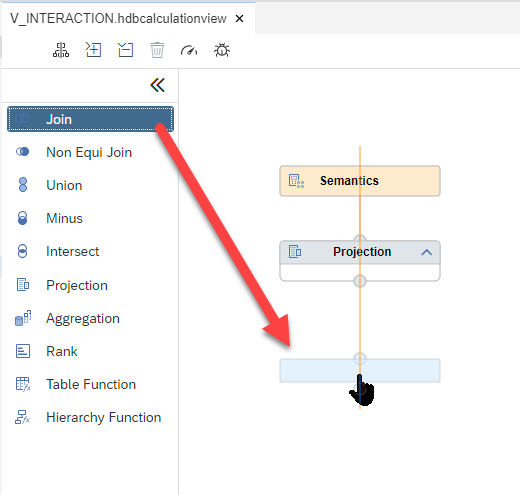The height and width of the screenshot is (495, 520).
Task: Close the V_INTERACTION.hdbcalculationview tab
Action: tap(239, 19)
